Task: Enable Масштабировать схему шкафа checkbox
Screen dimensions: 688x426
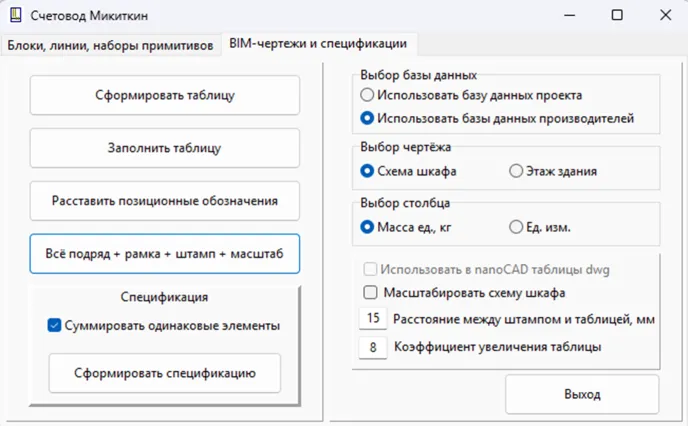Action: [371, 293]
